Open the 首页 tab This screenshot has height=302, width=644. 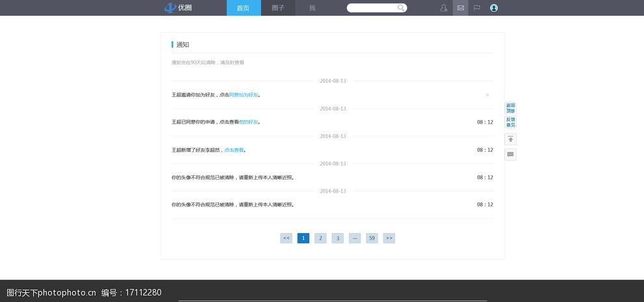point(244,8)
